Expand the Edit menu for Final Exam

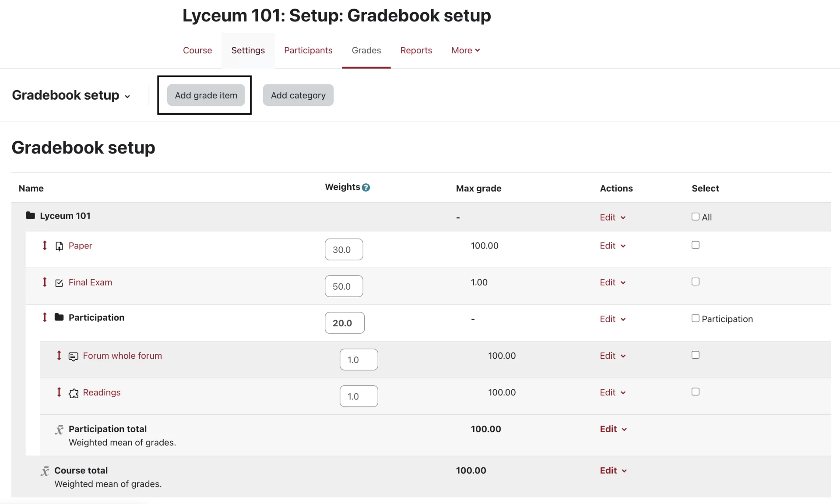[612, 283]
